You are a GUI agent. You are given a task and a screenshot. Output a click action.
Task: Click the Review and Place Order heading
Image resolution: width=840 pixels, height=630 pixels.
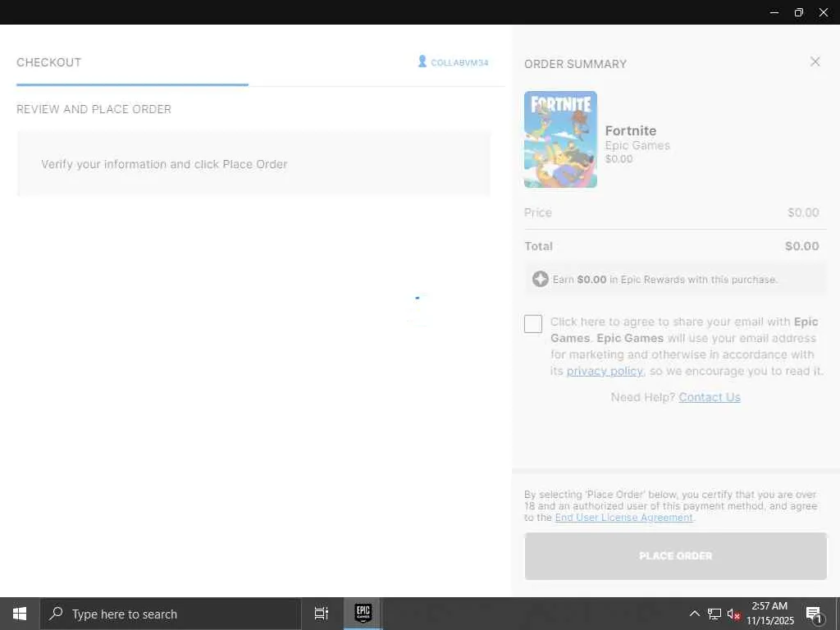[94, 109]
